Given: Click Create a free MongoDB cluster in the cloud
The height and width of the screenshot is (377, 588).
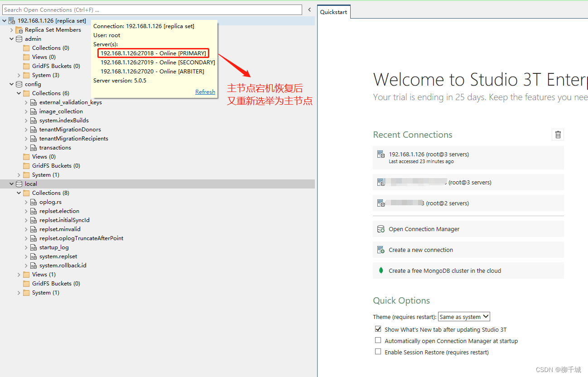Looking at the screenshot, I should pos(468,271).
